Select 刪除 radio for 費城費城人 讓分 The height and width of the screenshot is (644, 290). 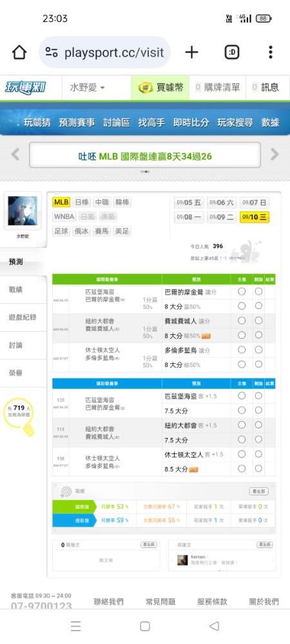click(x=258, y=320)
